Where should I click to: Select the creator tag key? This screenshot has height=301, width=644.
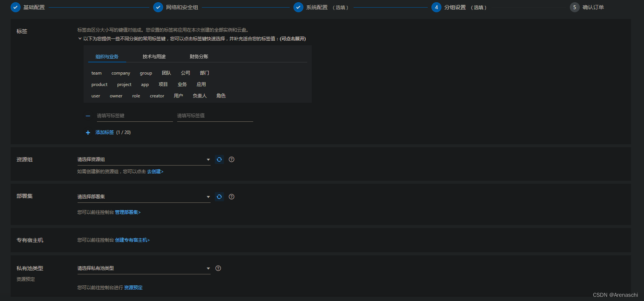[x=157, y=96]
